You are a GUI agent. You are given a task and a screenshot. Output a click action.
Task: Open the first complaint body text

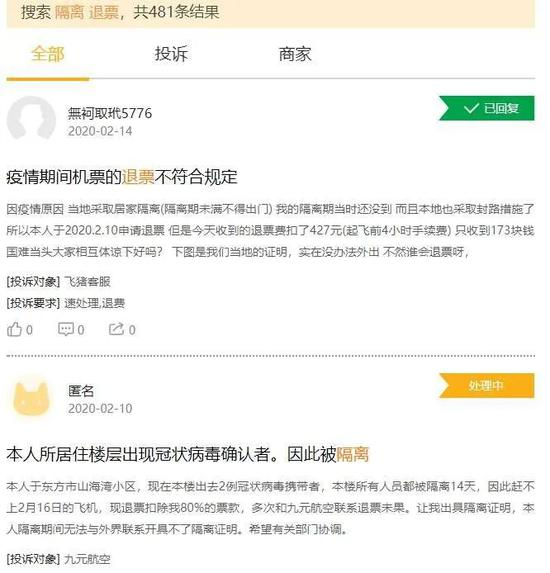[270, 230]
